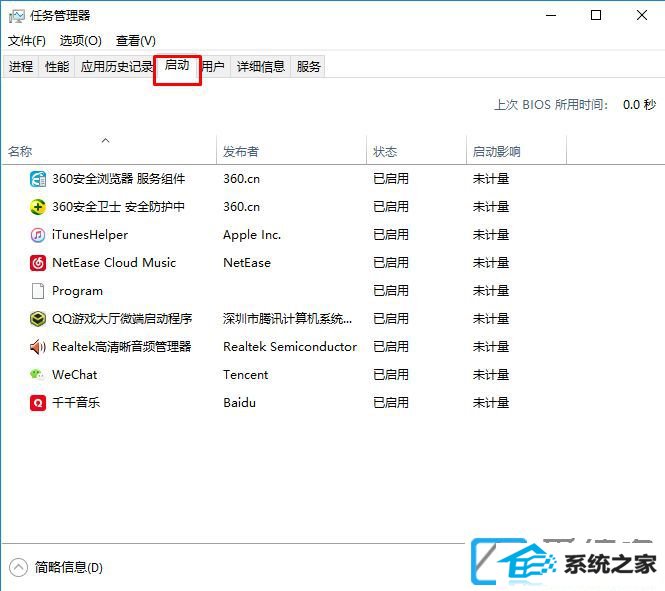Switch to the 服务 tab
This screenshot has height=591, width=665.
click(x=308, y=67)
